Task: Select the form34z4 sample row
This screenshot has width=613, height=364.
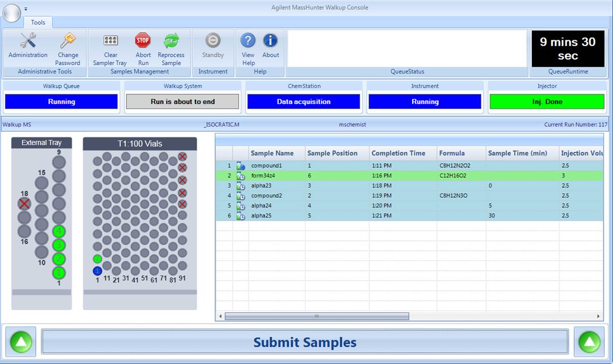Action: (275, 175)
